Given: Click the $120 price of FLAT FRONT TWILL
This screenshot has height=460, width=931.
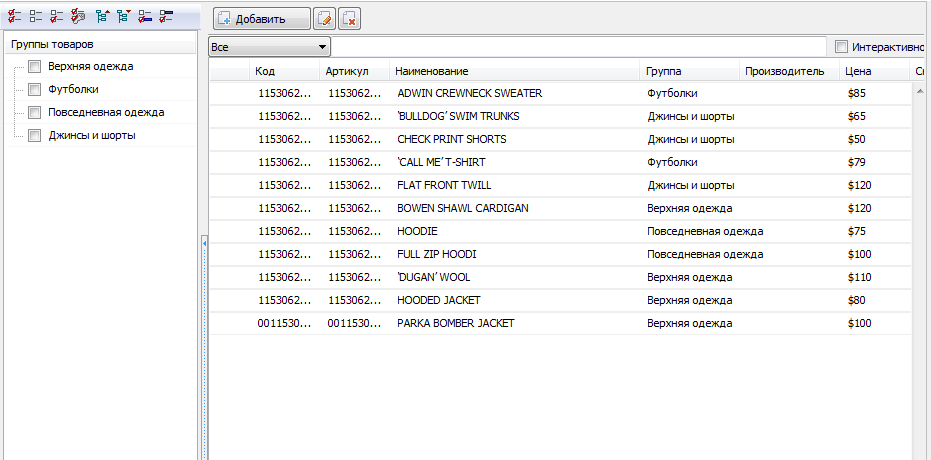Looking at the screenshot, I should pos(860,186).
